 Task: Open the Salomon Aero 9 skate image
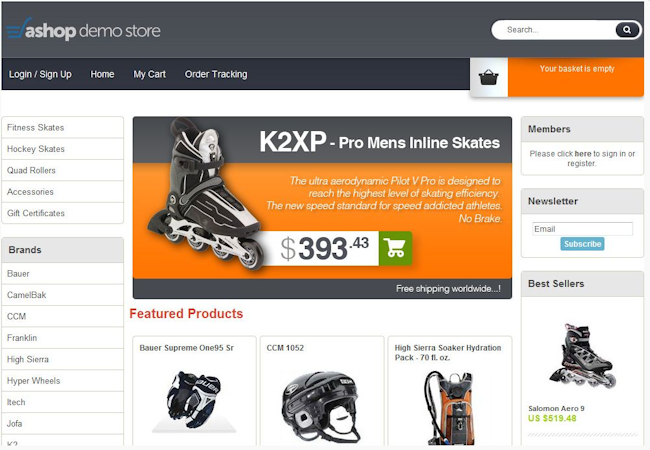tap(582, 356)
